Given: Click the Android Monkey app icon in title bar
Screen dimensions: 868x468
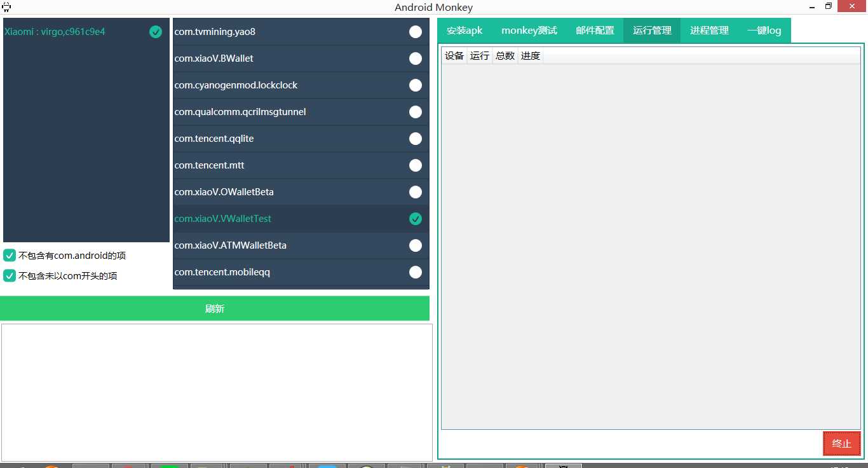Looking at the screenshot, I should (6, 7).
